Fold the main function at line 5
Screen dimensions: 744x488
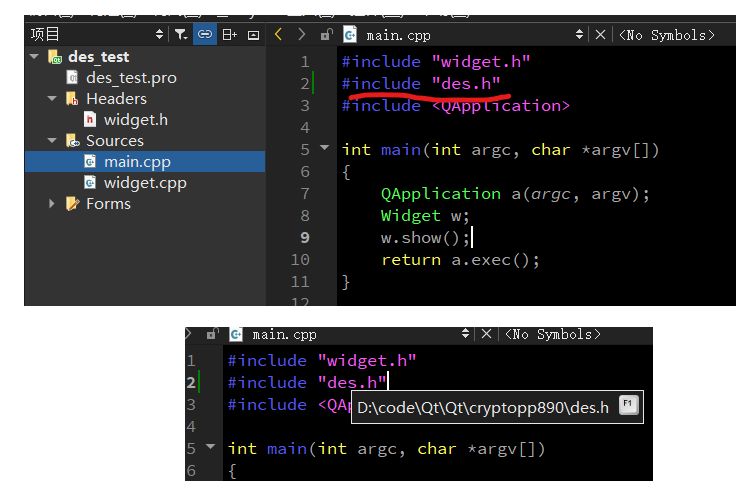pyautogui.click(x=324, y=149)
